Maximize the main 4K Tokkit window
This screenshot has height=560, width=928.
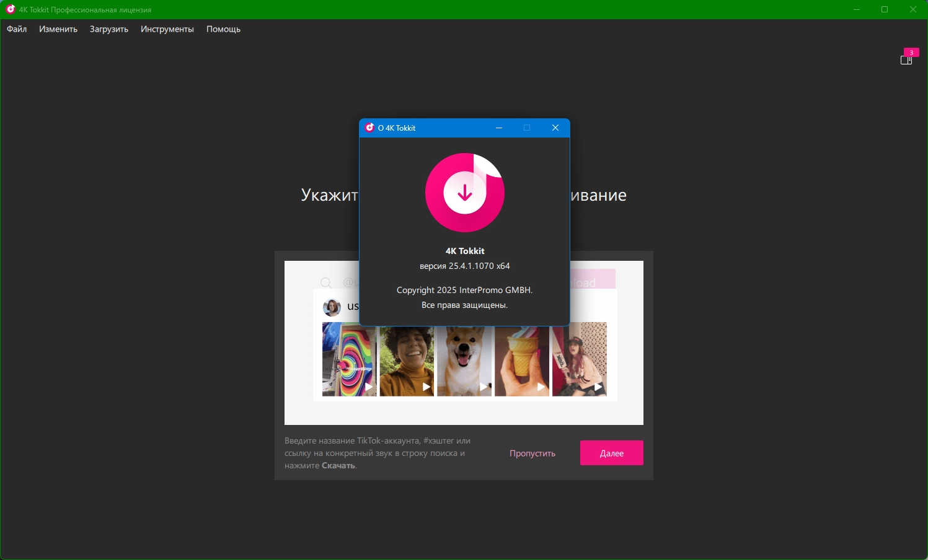(885, 9)
